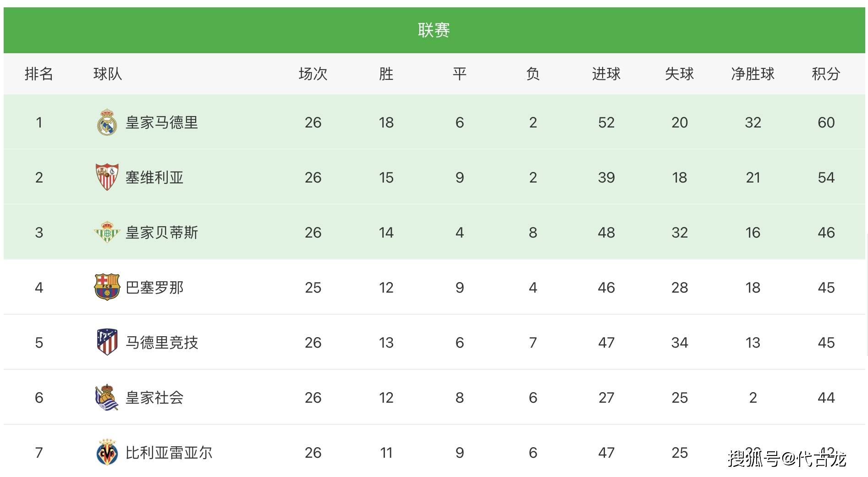
Task: Click the Atlético Madrid club crest
Action: (x=107, y=342)
